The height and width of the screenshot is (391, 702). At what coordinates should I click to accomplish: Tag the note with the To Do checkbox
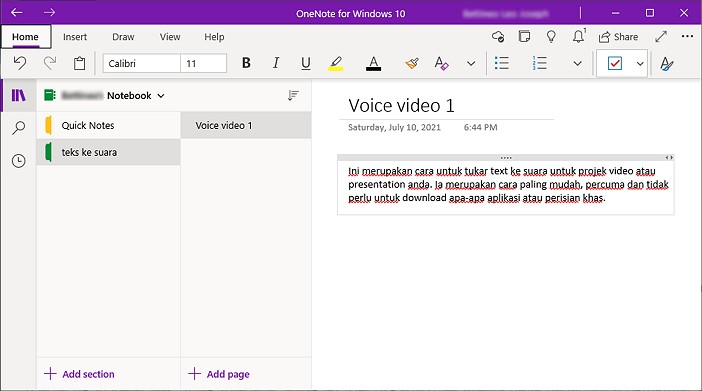(x=615, y=63)
